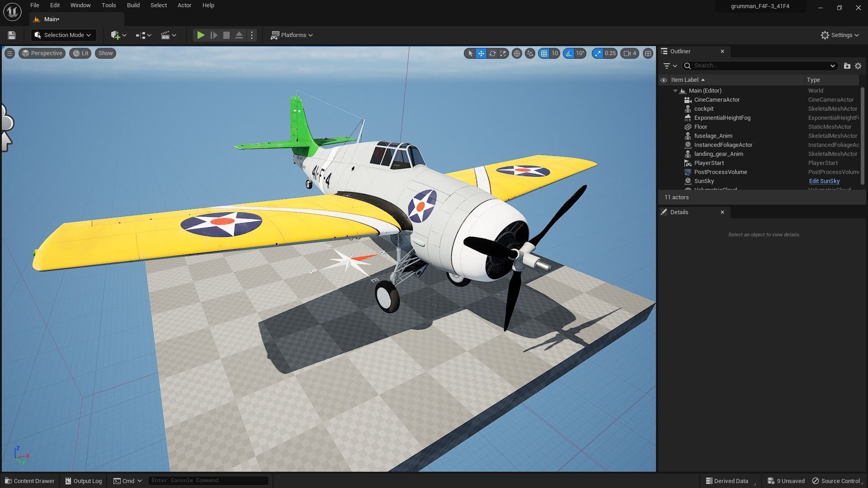Sort by Item Label column
Image resolution: width=868 pixels, height=488 pixels.
[x=736, y=80]
